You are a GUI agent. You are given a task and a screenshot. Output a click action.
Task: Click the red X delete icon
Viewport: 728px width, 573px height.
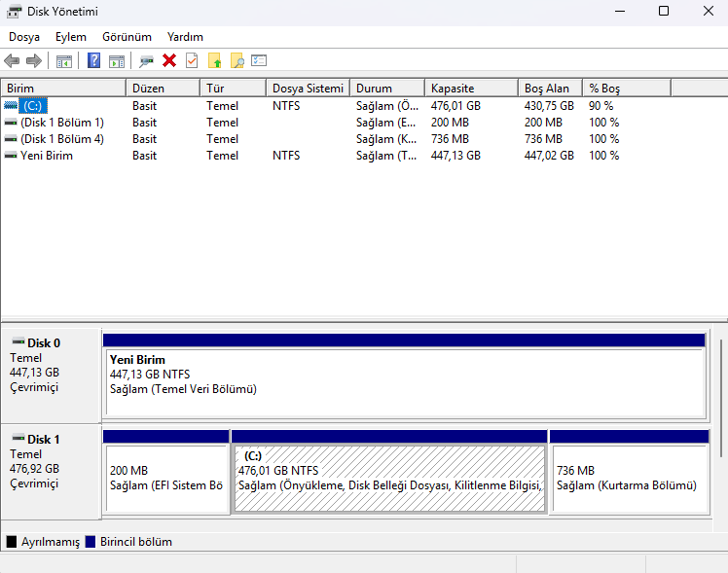(169, 60)
